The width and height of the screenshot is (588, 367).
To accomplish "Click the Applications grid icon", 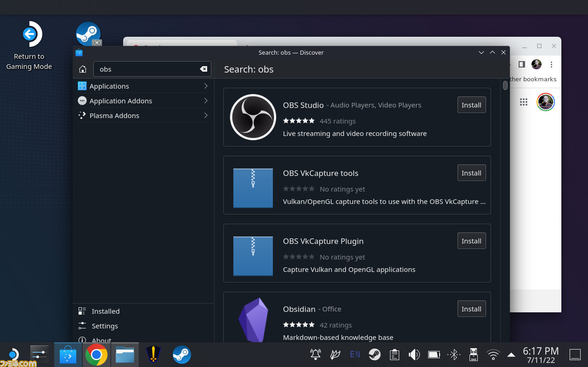I will [82, 86].
